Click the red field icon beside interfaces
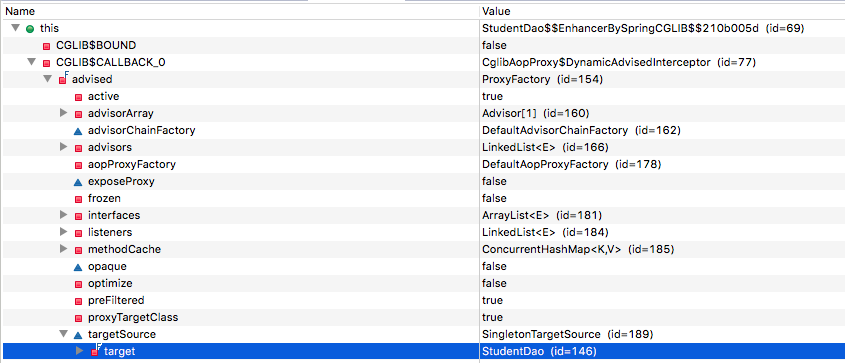 tap(78, 216)
